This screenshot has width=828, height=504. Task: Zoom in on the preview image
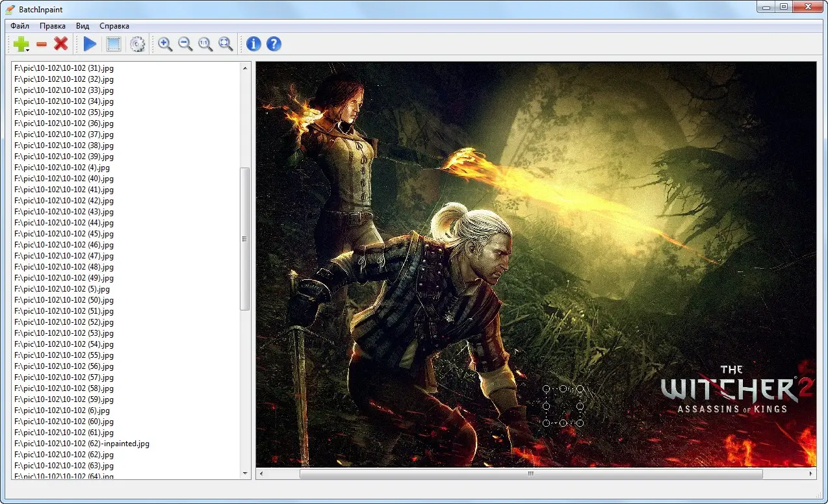click(165, 44)
